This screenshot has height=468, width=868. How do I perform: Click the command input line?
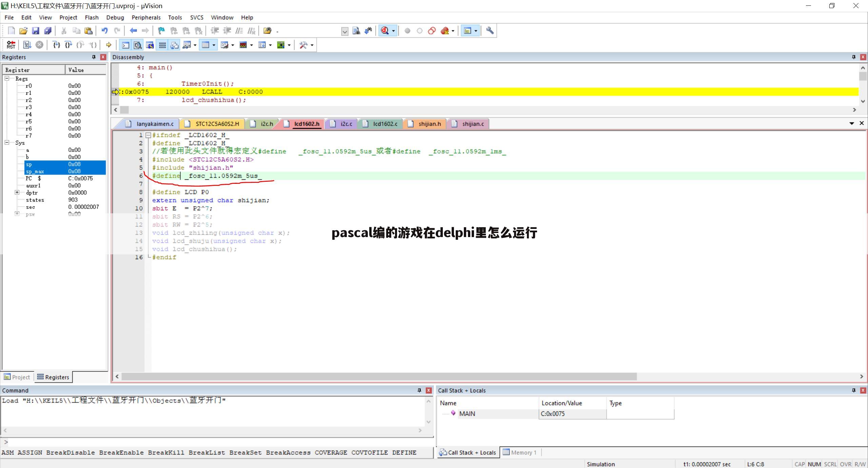pos(217,442)
